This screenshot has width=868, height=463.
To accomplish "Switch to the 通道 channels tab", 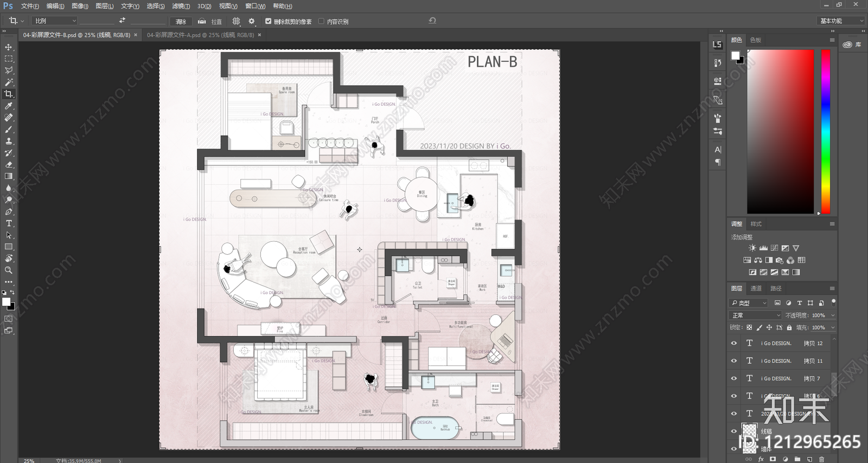I will point(756,288).
